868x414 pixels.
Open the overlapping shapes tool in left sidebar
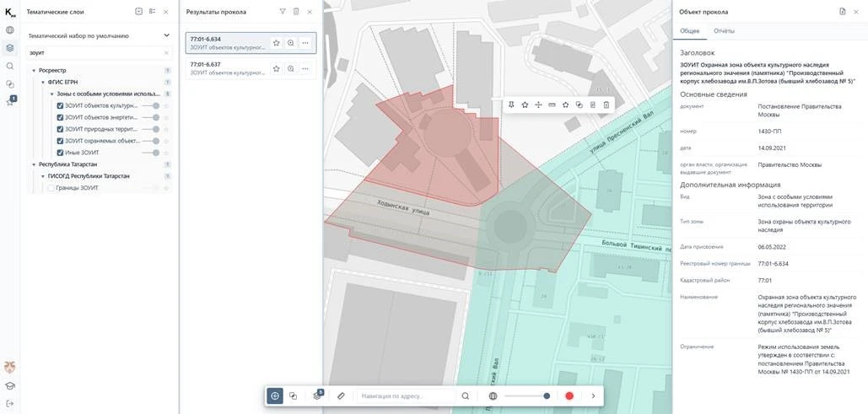point(10,84)
